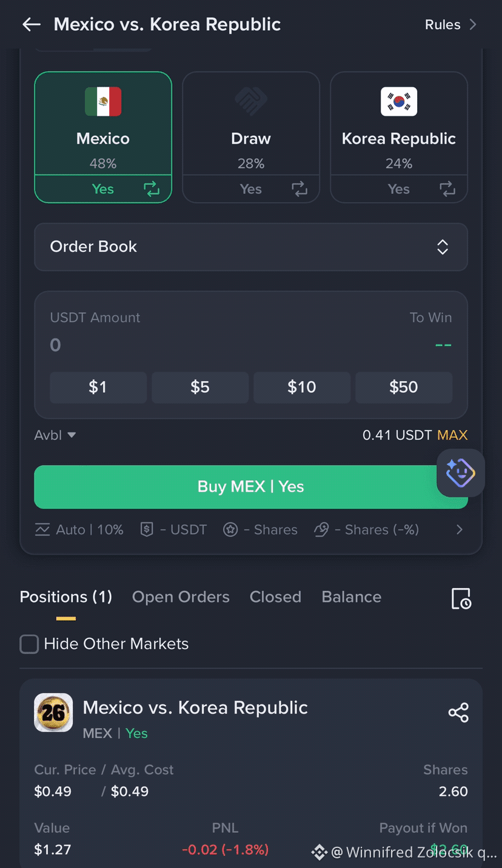Screen dimensions: 502x868
Task: Swap Yes/No side under Mexico
Action: [x=152, y=189]
